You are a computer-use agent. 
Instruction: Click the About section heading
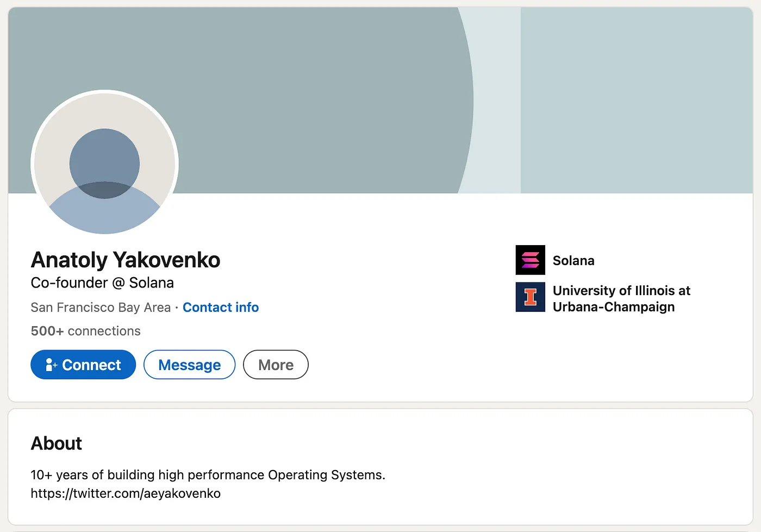pos(57,443)
